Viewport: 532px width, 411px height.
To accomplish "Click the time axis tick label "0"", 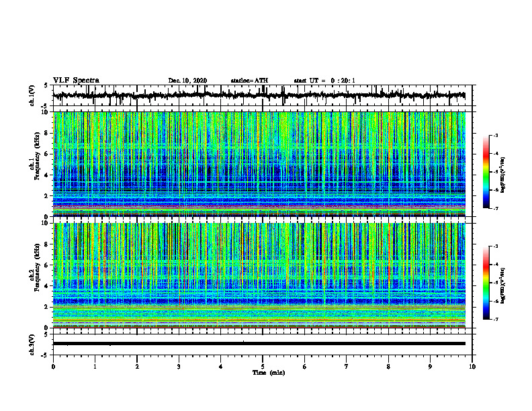I will [53, 367].
